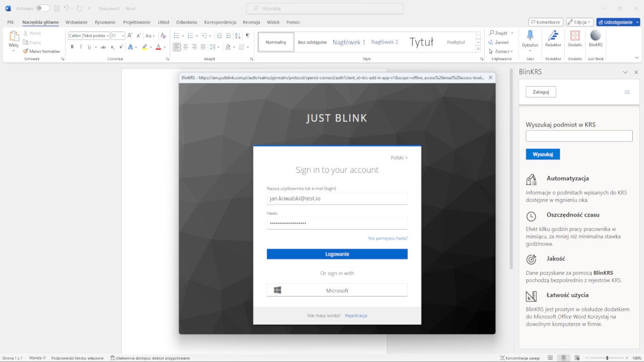The width and height of the screenshot is (644, 362).
Task: Click the Rejestracja link
Action: tap(356, 315)
